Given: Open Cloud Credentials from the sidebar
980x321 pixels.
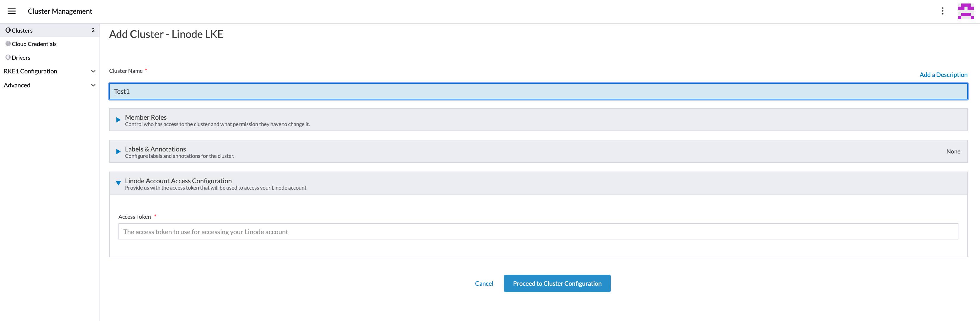Looking at the screenshot, I should coord(34,44).
